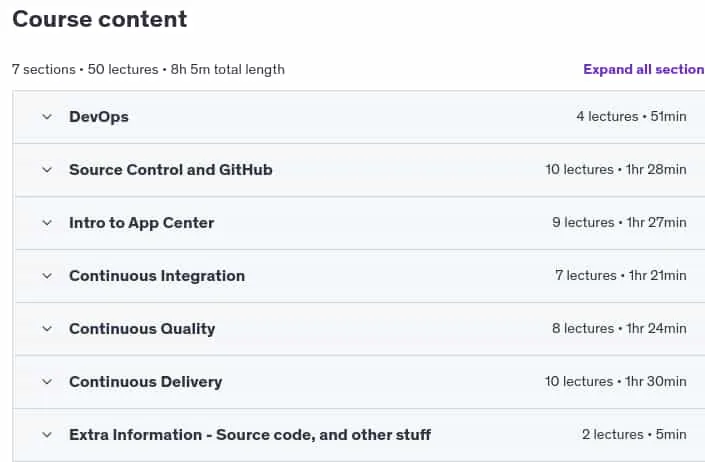The width and height of the screenshot is (705, 462).
Task: Click 9 lectures 1hr 27min label
Action: tap(619, 222)
